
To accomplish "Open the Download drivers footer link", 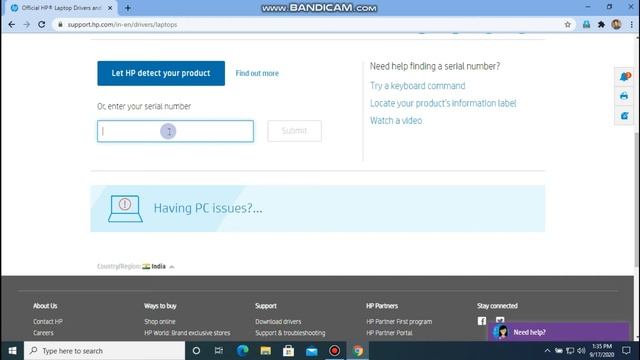I will pos(278,322).
